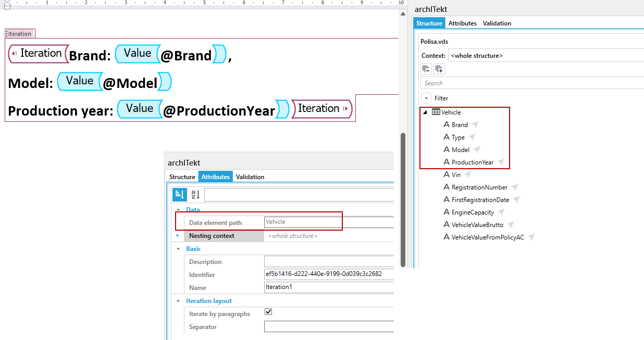This screenshot has width=644, height=340.
Task: Click the Search field in Structure panel
Action: point(532,83)
